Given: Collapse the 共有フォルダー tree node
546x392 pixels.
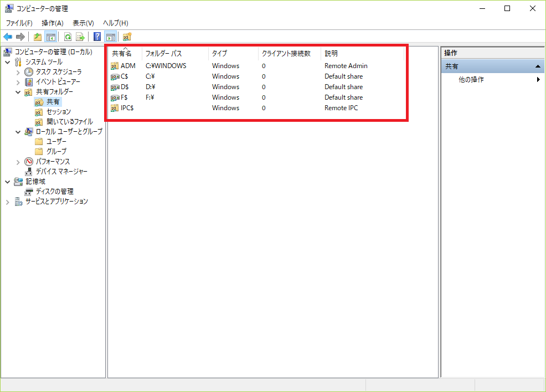Looking at the screenshot, I should click(x=18, y=92).
